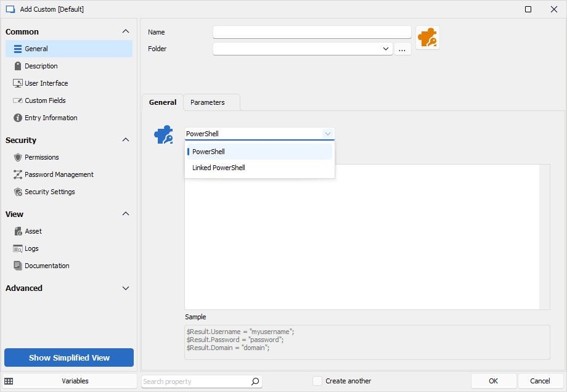Image resolution: width=567 pixels, height=392 pixels.
Task: Click the Show Simplified View button
Action: pyautogui.click(x=69, y=357)
